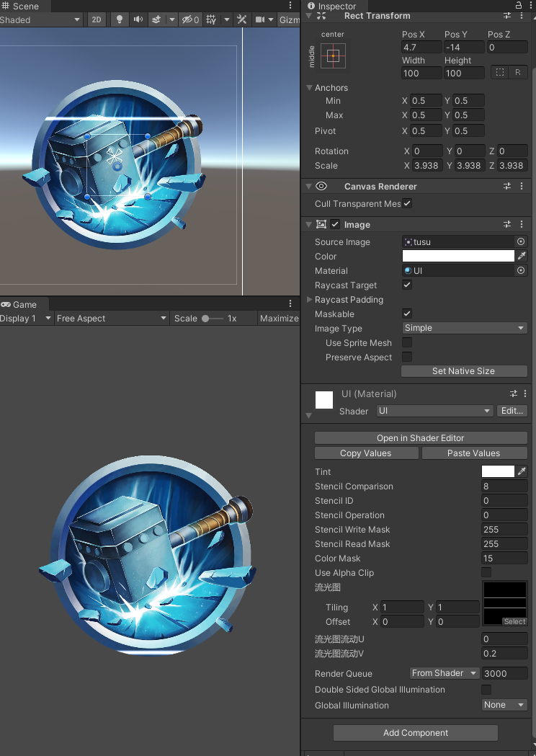
Task: Expand Raycast Padding
Action: click(310, 299)
